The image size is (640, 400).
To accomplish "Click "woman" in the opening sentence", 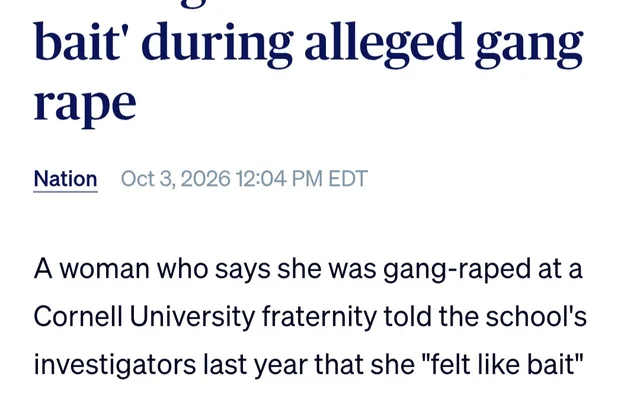I will (104, 270).
